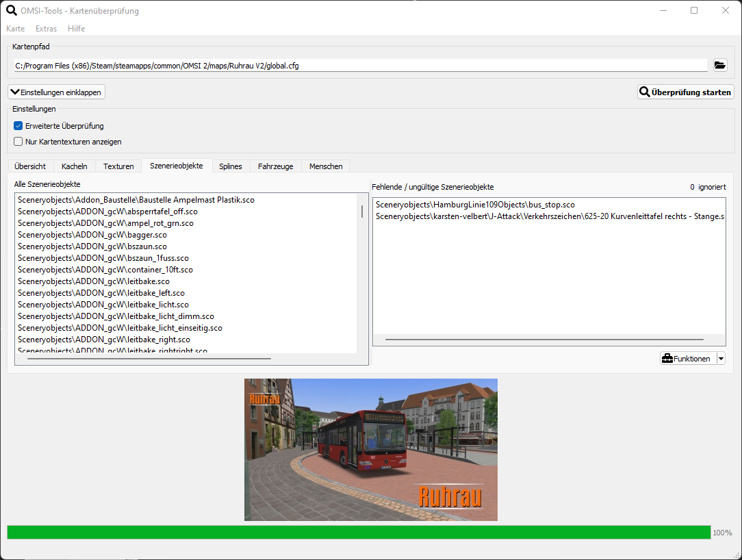The width and height of the screenshot is (742, 560).
Task: Click the green progress bar
Action: tap(359, 533)
